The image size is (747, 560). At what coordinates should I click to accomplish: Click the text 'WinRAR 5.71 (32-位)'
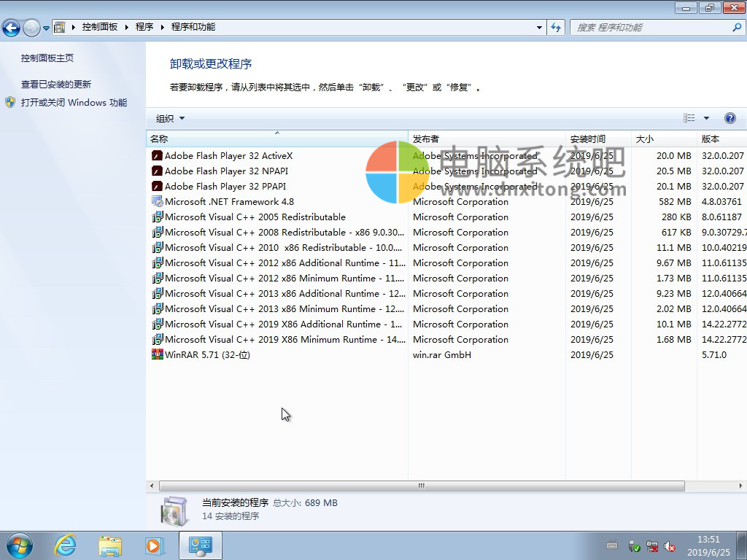[207, 355]
